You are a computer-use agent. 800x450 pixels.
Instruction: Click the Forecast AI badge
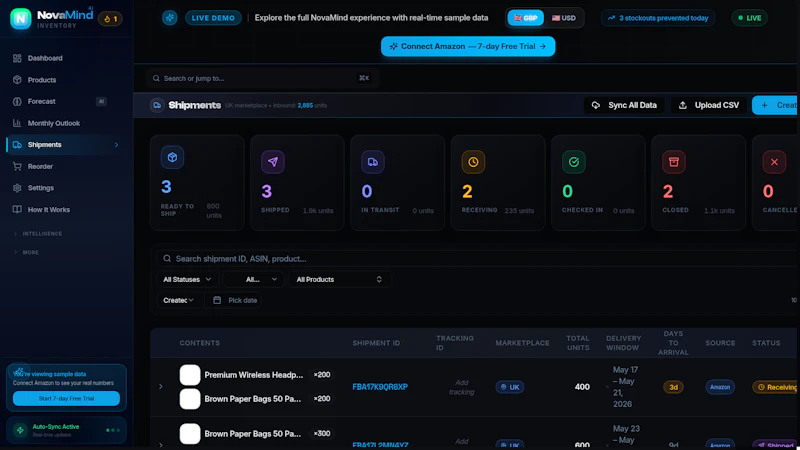click(102, 102)
